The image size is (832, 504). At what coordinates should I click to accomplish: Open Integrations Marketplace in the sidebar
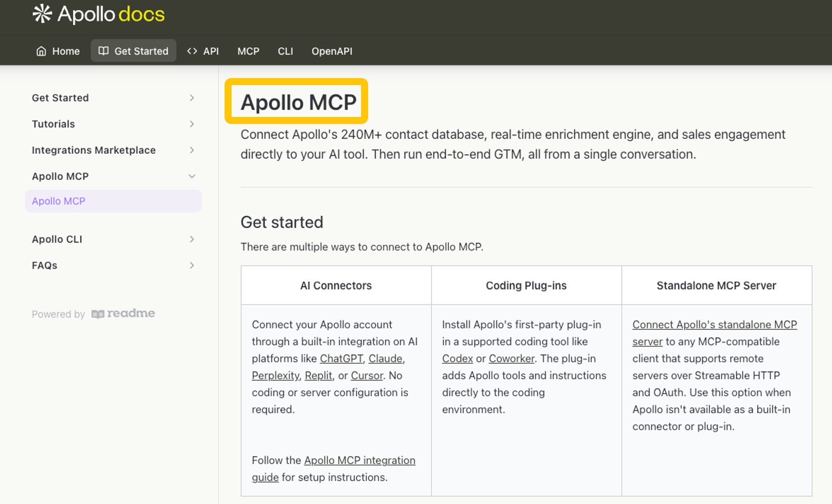[94, 150]
